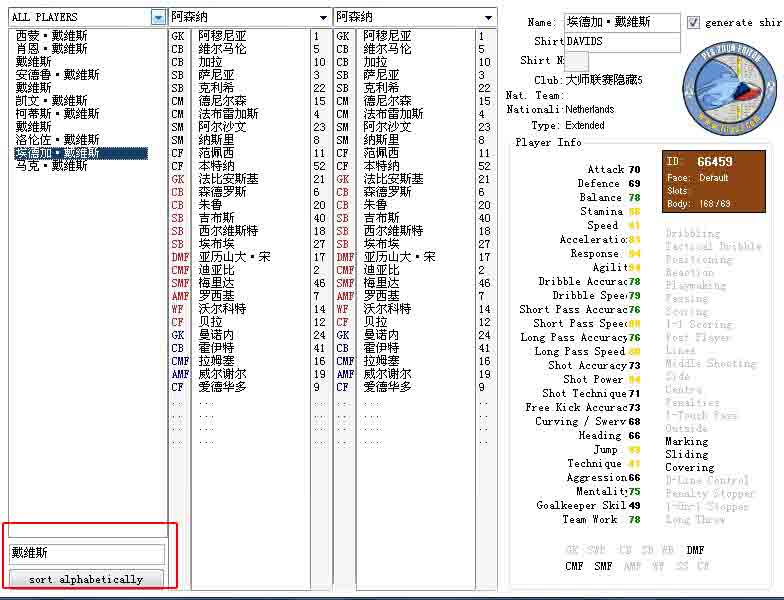Image resolution: width=784 pixels, height=600 pixels.
Task: Select highlighted 埃德加·戴维斯 in player list
Action: [x=81, y=153]
